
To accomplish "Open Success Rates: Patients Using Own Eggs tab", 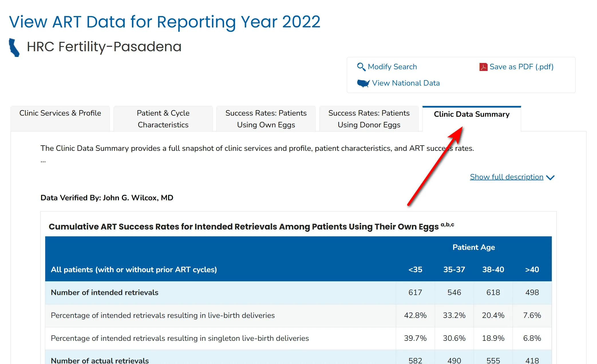I will (x=266, y=119).
